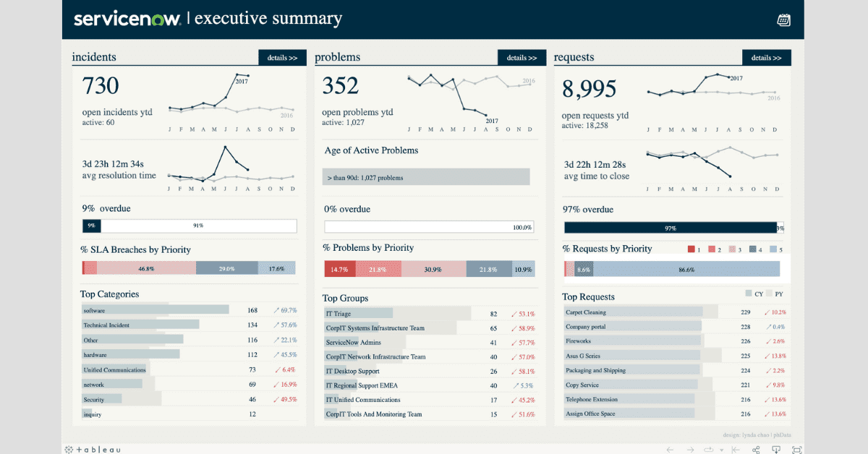Click the Redo arrow in the Tableau toolbar
The image size is (868, 454).
point(690,450)
